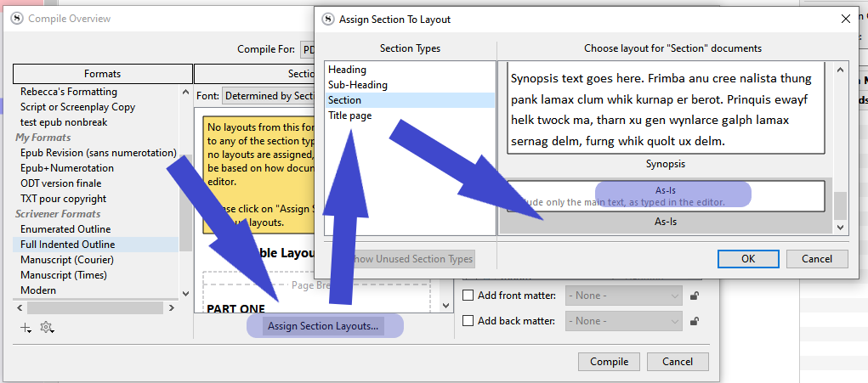Click Scrivener logo in Assign Section dialog
The image size is (868, 383).
[x=327, y=19]
